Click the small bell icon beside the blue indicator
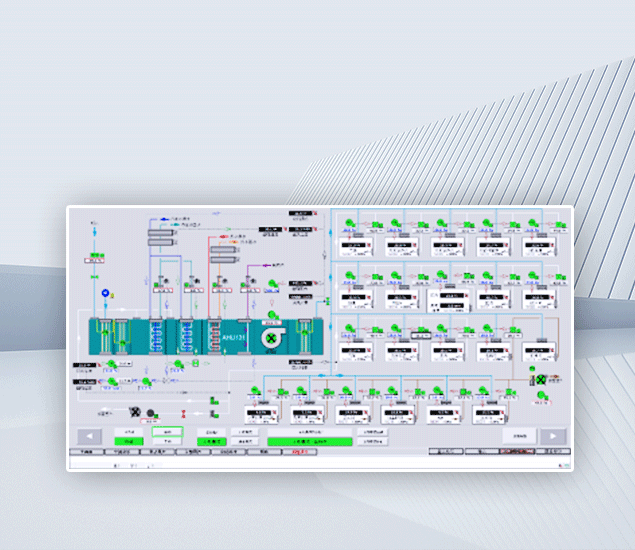The width and height of the screenshot is (635, 550). click(x=112, y=295)
